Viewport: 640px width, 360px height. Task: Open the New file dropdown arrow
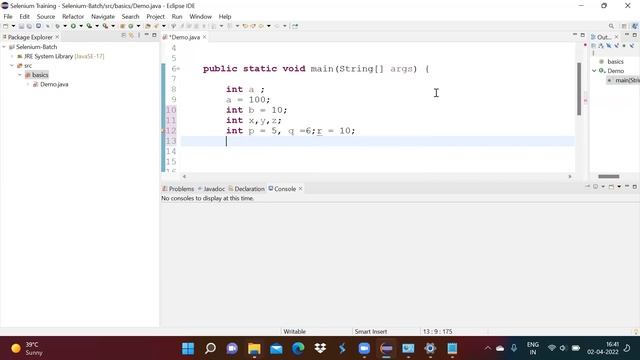[x=13, y=26]
